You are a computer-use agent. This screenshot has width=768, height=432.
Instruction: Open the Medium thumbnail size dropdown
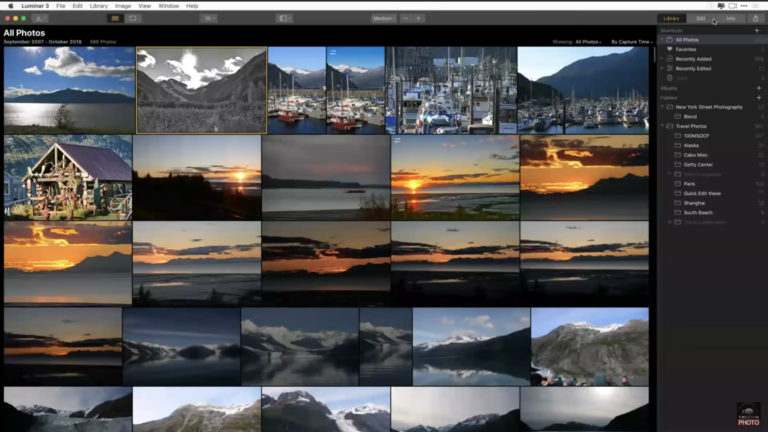point(384,18)
